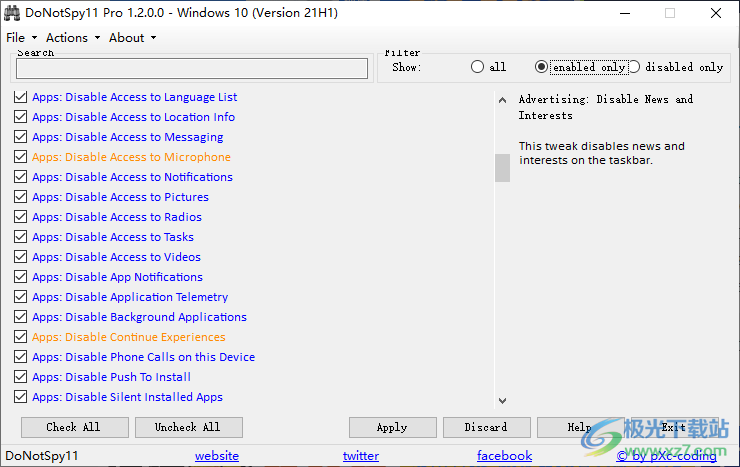The height and width of the screenshot is (467, 740).
Task: Click the Check All button
Action: coord(75,427)
